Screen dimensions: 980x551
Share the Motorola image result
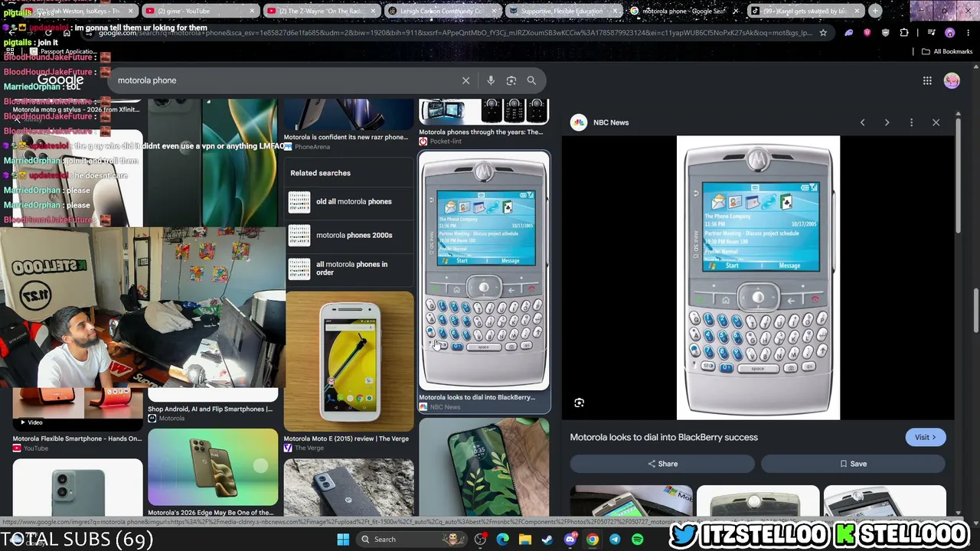[x=662, y=464]
